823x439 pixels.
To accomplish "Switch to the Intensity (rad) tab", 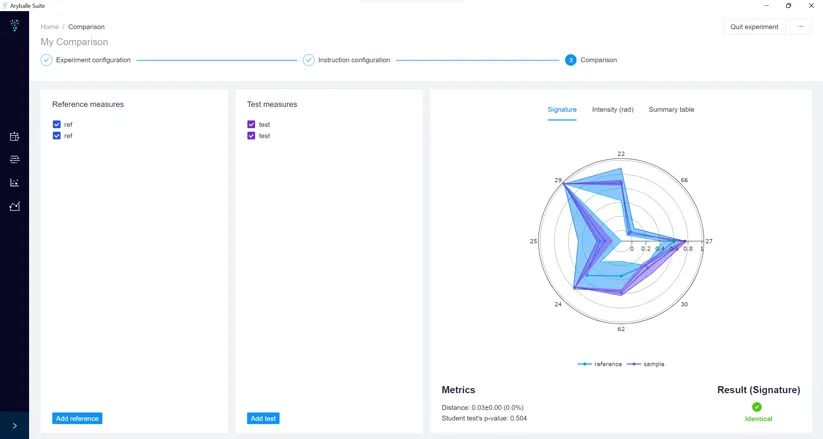I will pyautogui.click(x=612, y=109).
